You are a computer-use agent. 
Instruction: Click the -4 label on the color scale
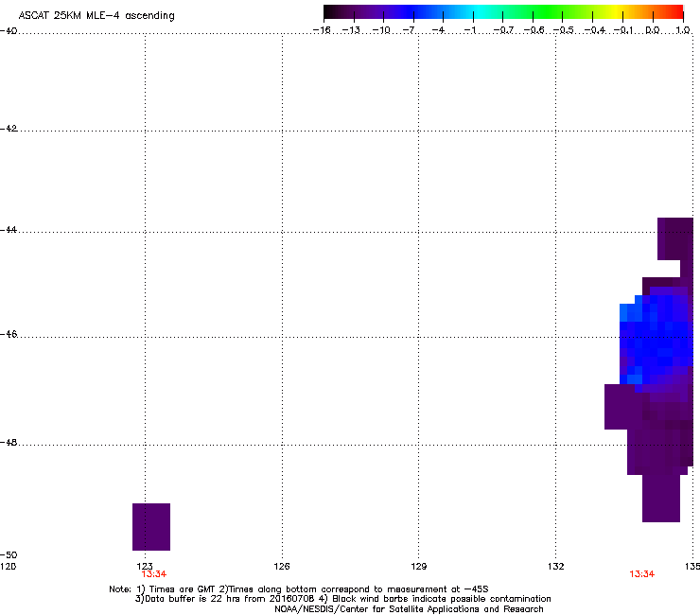click(x=438, y=30)
